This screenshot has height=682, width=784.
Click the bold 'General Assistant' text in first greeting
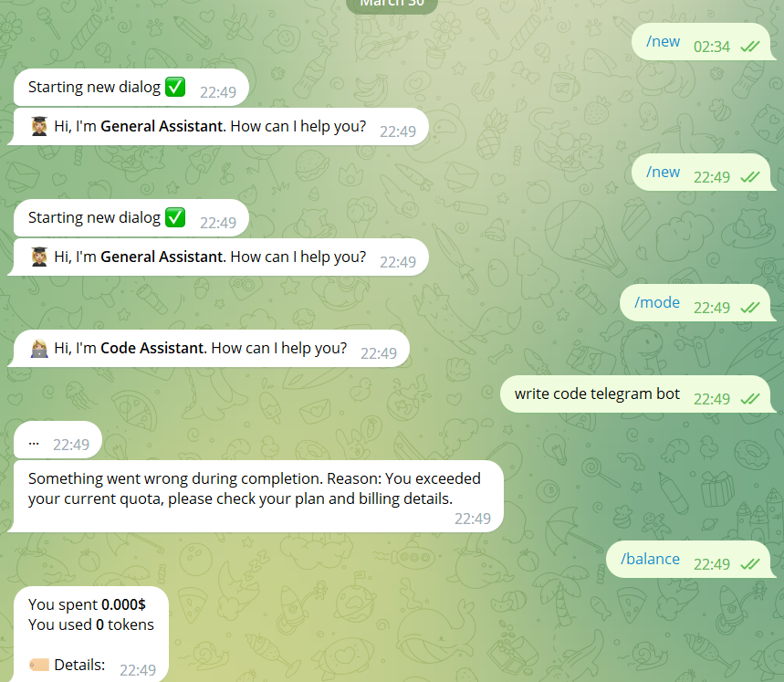[x=163, y=126]
